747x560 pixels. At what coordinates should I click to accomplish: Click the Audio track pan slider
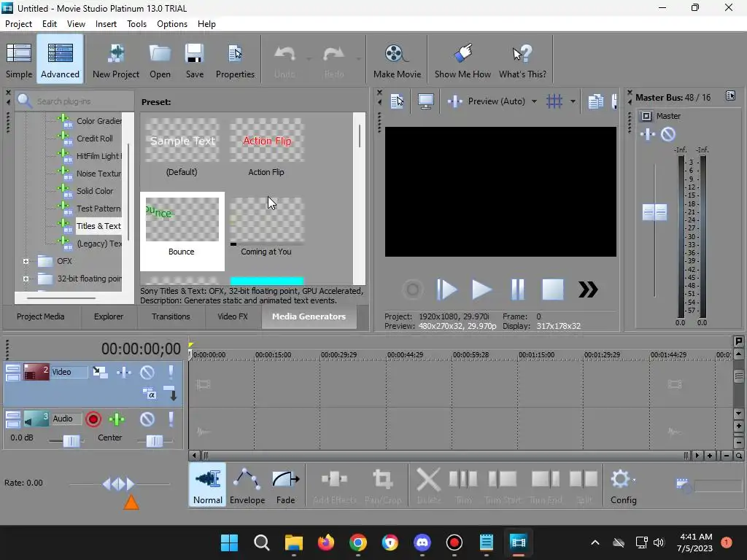pyautogui.click(x=155, y=441)
